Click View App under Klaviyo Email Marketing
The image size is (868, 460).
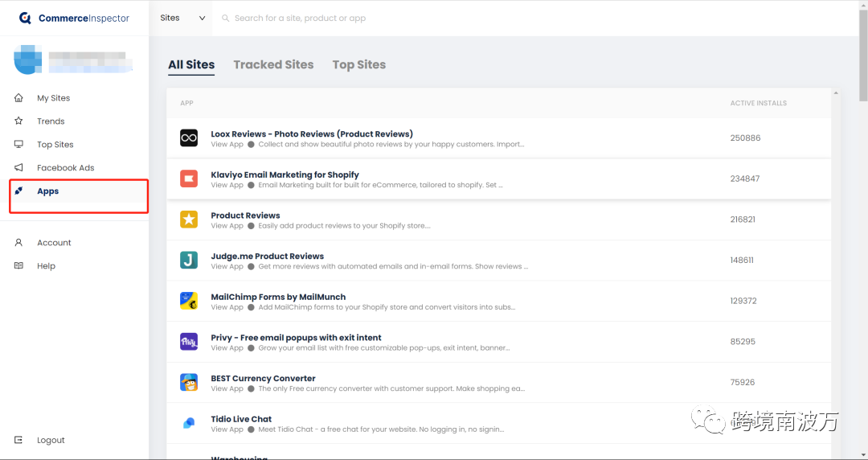[x=227, y=185]
